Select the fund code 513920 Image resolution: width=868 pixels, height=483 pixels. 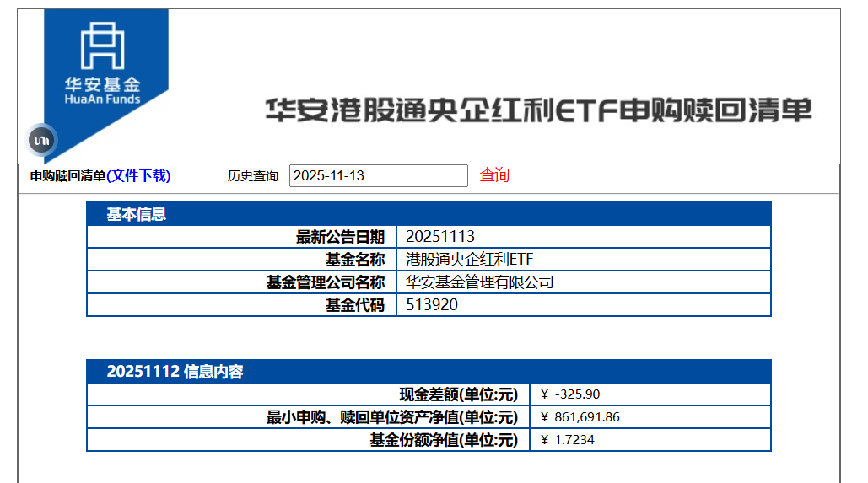point(432,305)
